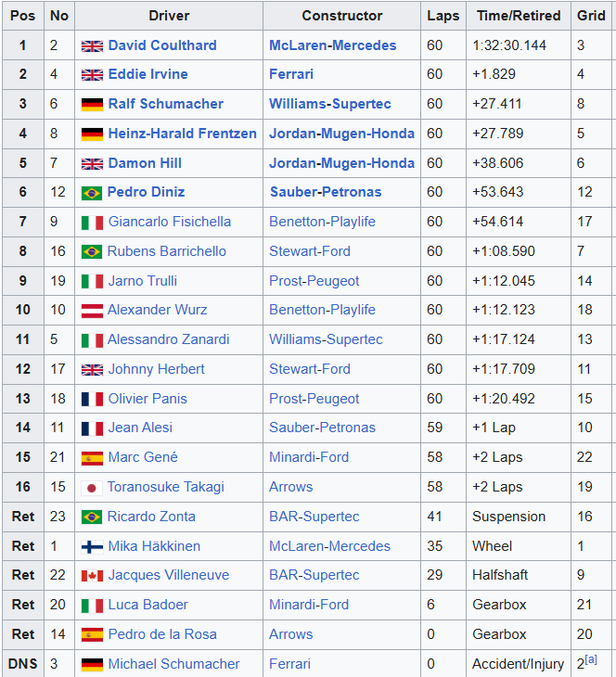Image resolution: width=616 pixels, height=677 pixels.
Task: Click the German flag beside Michael Schumacher
Action: pos(92,665)
